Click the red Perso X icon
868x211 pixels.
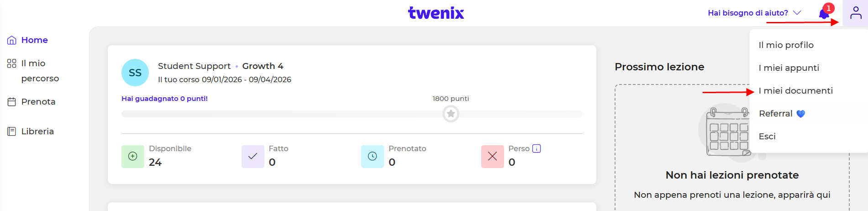[x=492, y=156]
